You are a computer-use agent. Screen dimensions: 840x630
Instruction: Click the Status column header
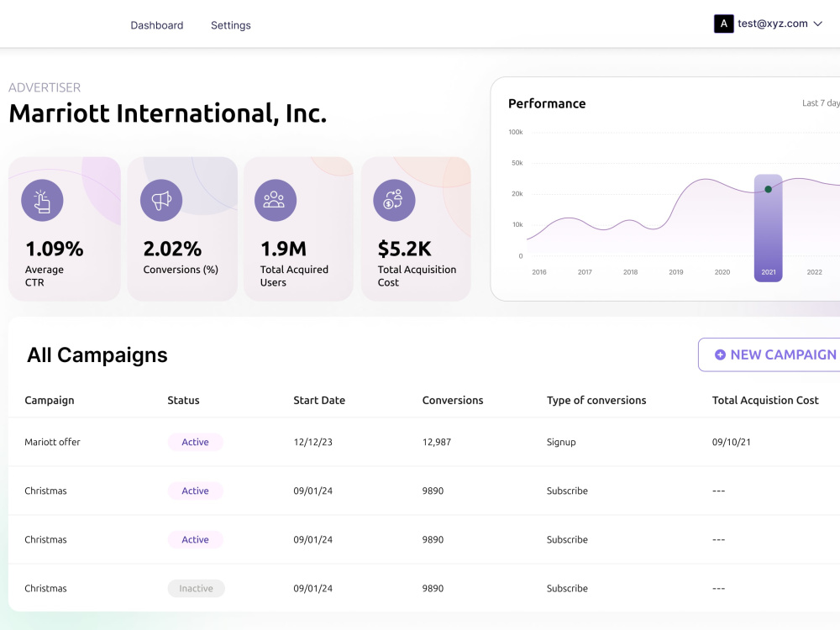pos(183,400)
